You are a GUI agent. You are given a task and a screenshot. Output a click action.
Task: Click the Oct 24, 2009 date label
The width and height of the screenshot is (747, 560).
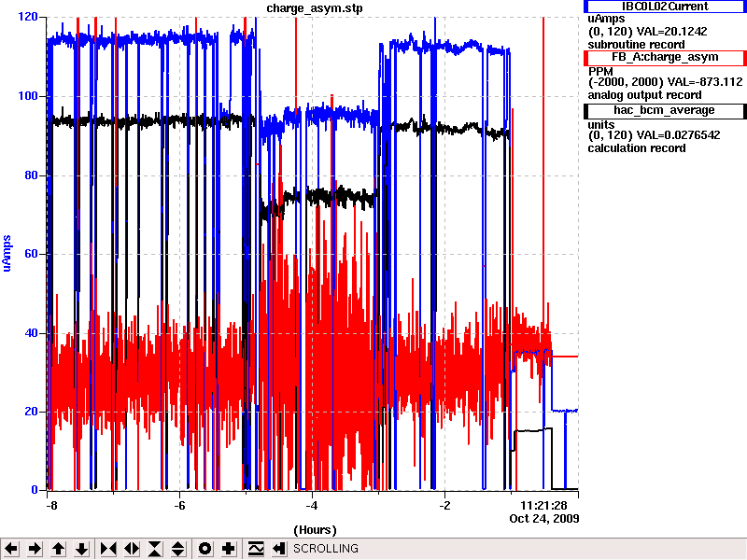coord(544,519)
